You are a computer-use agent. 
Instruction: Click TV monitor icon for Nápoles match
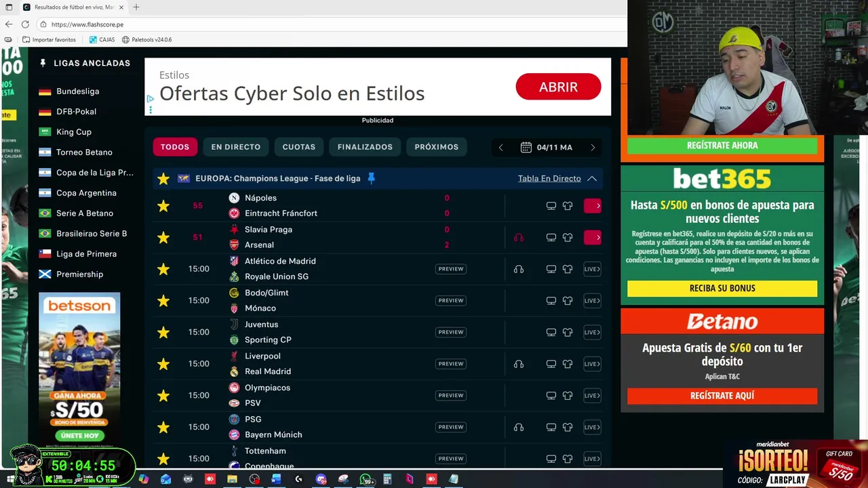pos(551,206)
